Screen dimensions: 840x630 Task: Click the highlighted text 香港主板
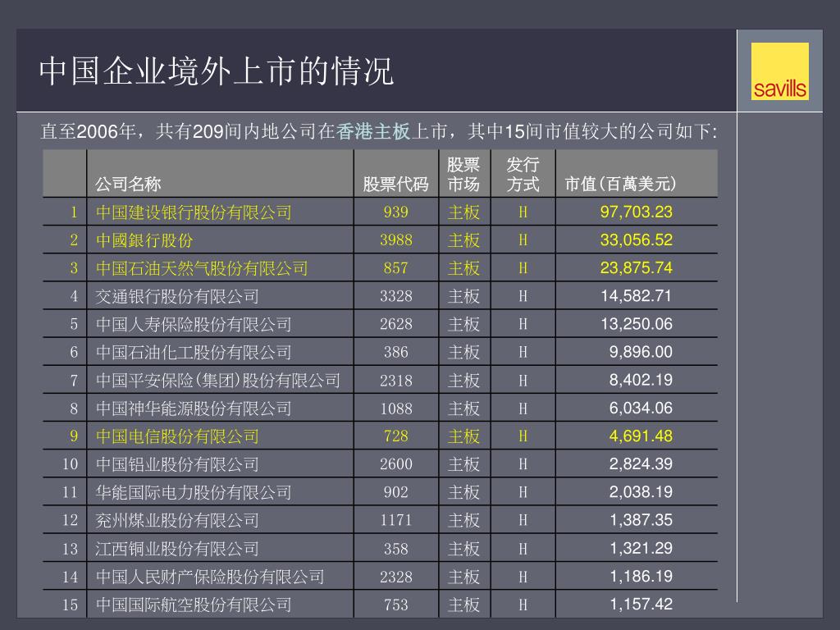tap(373, 130)
